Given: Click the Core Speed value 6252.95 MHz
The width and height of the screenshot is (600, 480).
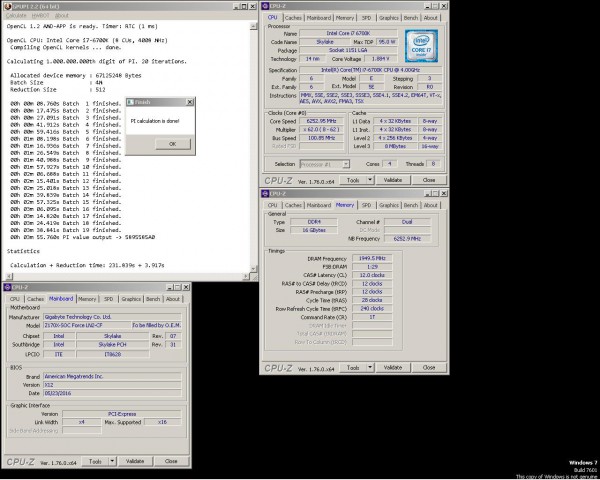Looking at the screenshot, I should 321,121.
